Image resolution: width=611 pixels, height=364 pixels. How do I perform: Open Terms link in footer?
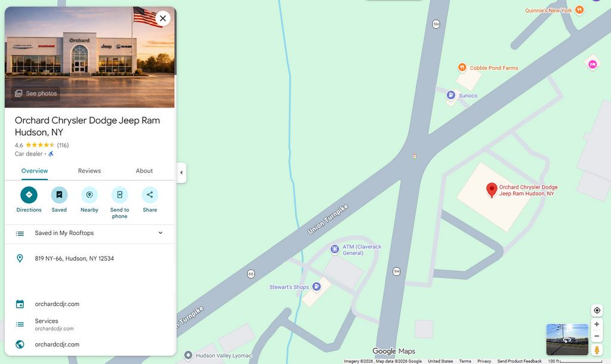[465, 361]
